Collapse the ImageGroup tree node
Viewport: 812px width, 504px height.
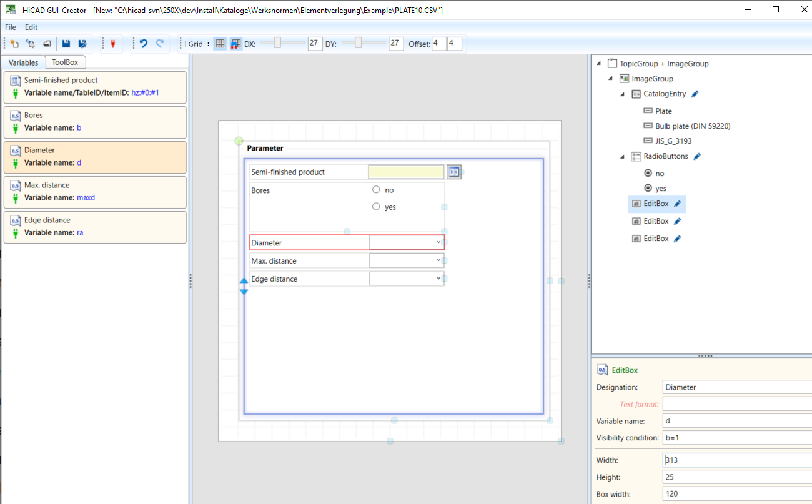[611, 79]
